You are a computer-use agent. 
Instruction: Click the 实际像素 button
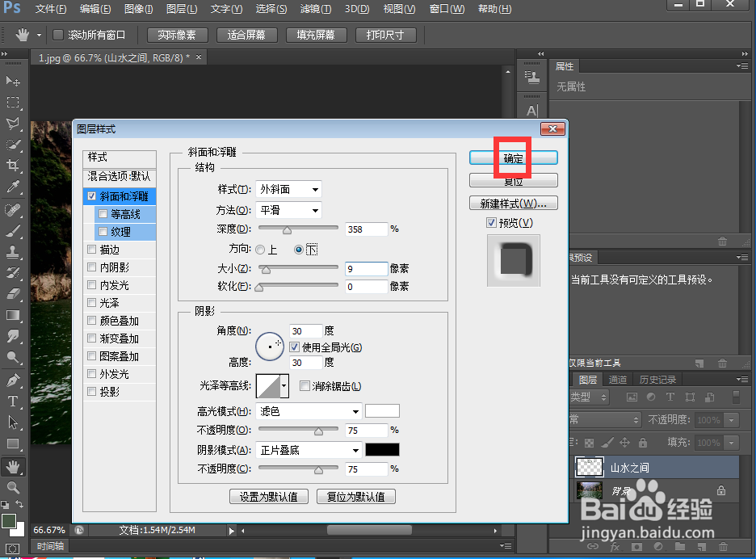point(177,35)
